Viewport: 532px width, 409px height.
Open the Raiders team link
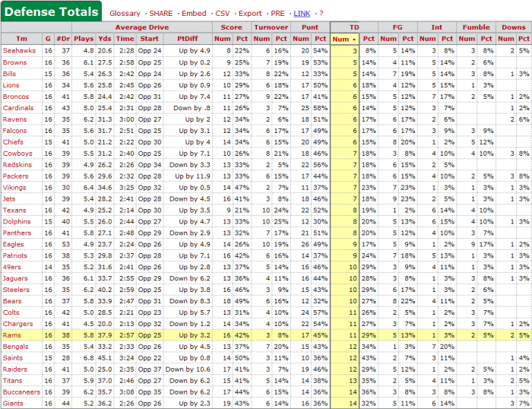(14, 369)
